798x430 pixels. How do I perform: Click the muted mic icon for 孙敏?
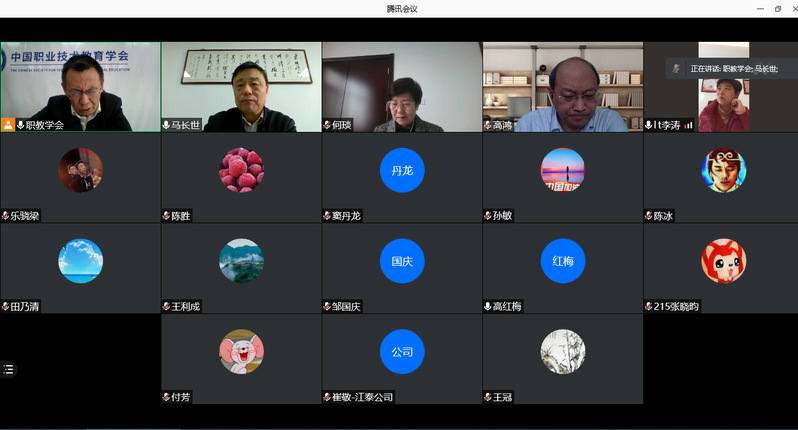coord(487,216)
